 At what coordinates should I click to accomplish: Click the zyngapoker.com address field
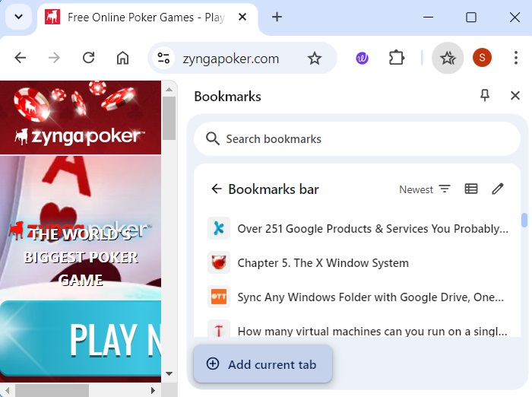tap(231, 59)
